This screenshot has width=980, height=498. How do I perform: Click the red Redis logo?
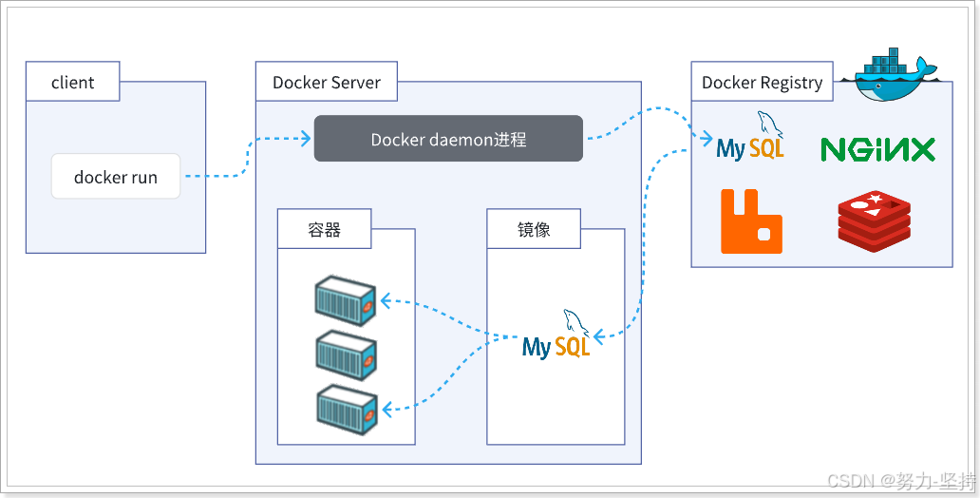pyautogui.click(x=874, y=222)
